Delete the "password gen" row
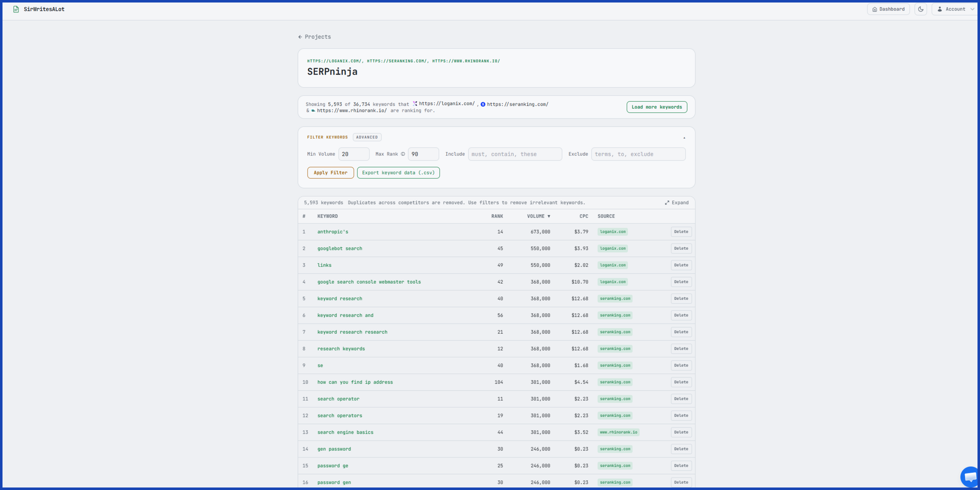This screenshot has width=980, height=490. 681,482
